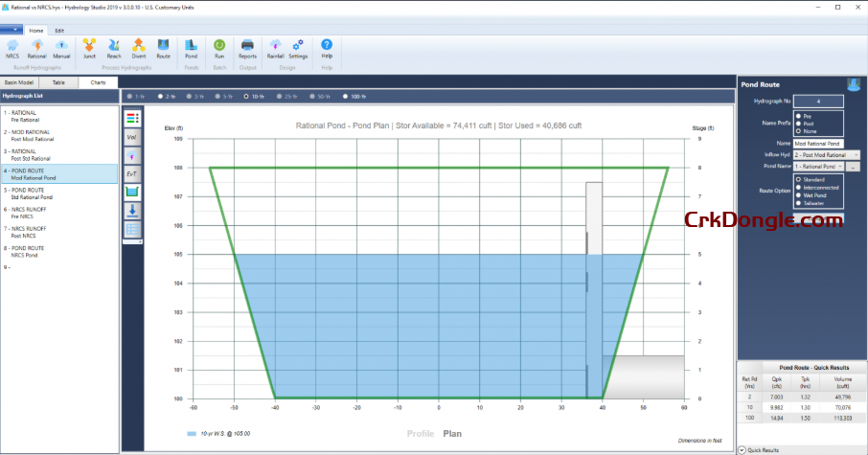This screenshot has height=455, width=868.
Task: Click the Vol chart button
Action: point(132,137)
